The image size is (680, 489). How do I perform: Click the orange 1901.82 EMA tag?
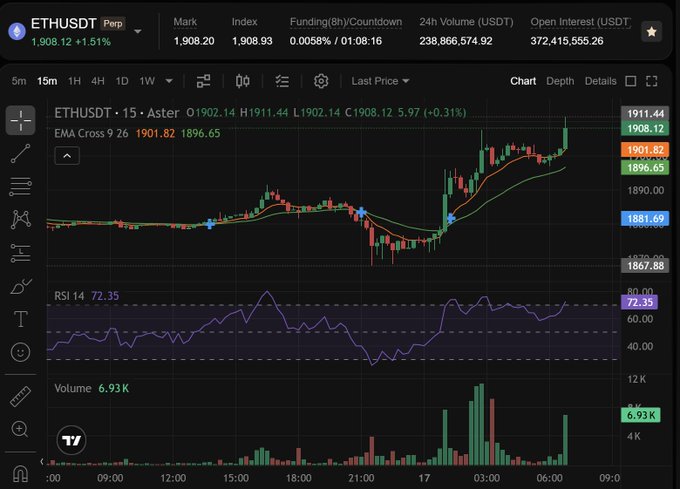(645, 150)
